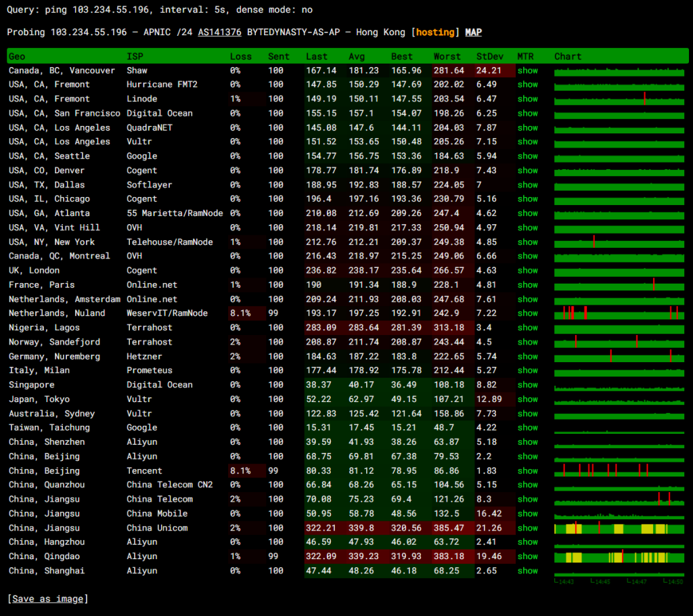This screenshot has width=693, height=616.
Task: Click the MTR column header
Action: coord(525,57)
